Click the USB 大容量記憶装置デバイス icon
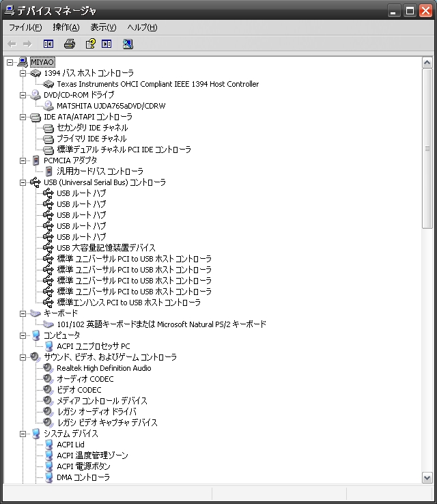 [48, 248]
